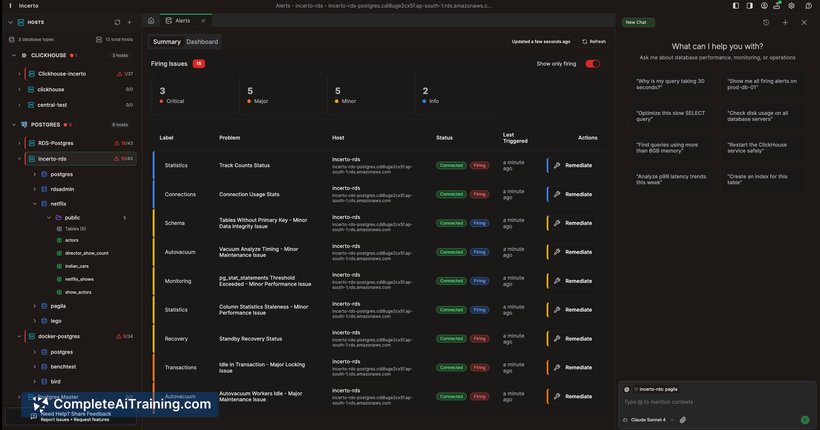Click the Postgres elephant icon

point(24,125)
